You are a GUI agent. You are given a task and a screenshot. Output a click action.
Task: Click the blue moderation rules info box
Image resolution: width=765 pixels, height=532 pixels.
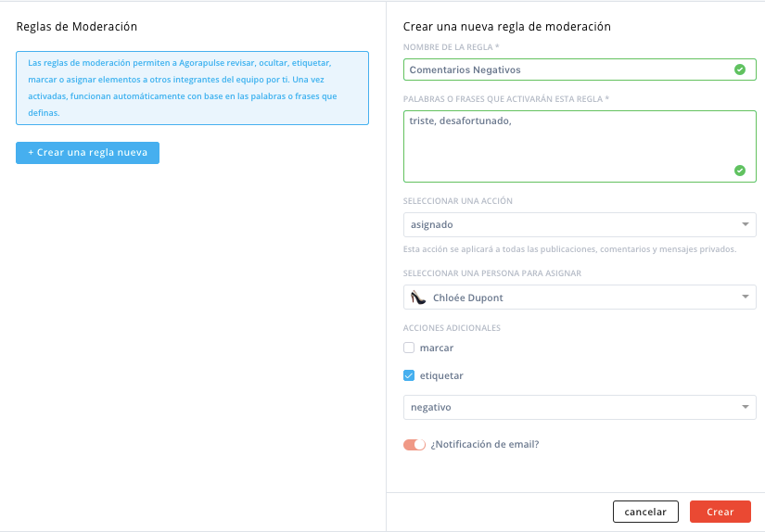[192, 88]
